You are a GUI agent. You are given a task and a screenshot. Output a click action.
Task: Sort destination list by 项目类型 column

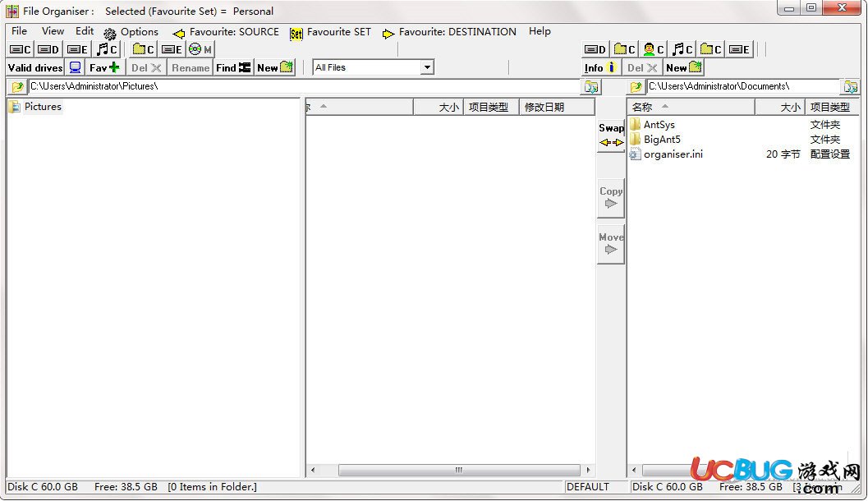pyautogui.click(x=832, y=108)
